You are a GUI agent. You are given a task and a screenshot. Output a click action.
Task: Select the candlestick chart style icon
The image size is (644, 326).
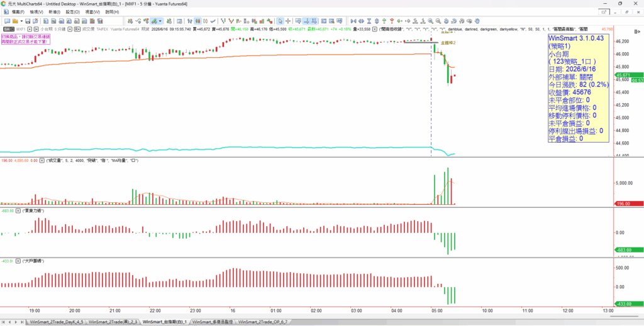[x=197, y=21]
